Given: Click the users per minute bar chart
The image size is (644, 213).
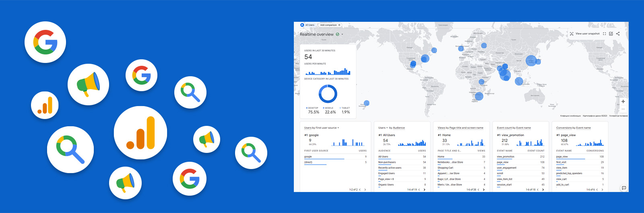Looking at the screenshot, I should [328, 72].
